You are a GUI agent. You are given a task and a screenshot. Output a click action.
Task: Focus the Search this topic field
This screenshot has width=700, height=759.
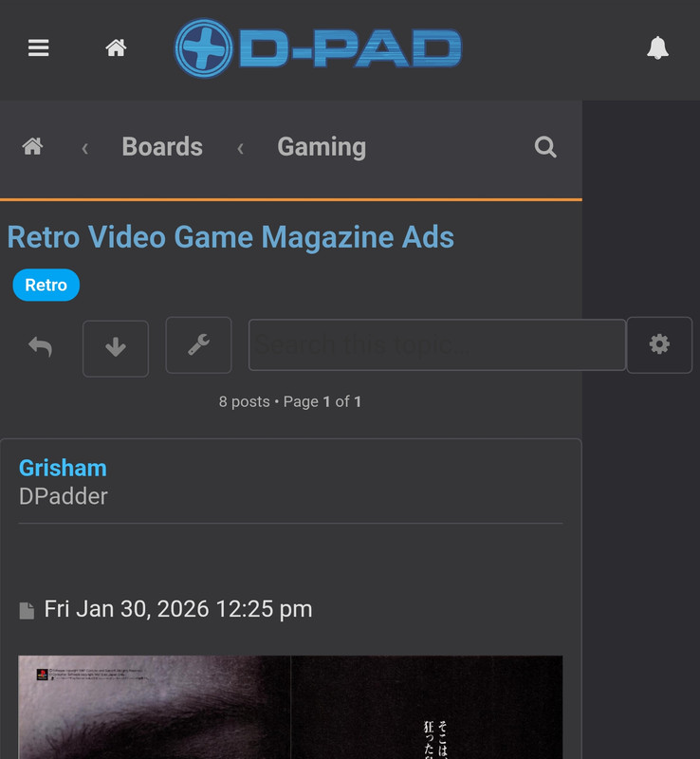pos(437,344)
